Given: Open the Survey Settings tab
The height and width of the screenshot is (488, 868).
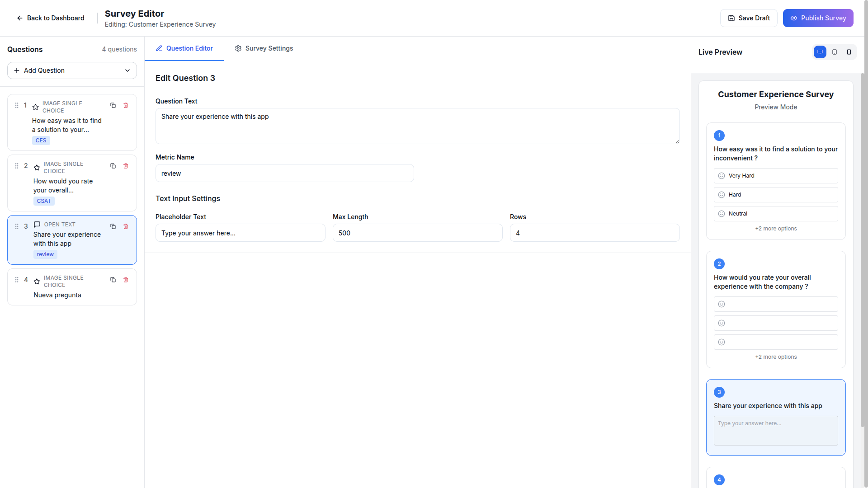Looking at the screenshot, I should pyautogui.click(x=264, y=48).
